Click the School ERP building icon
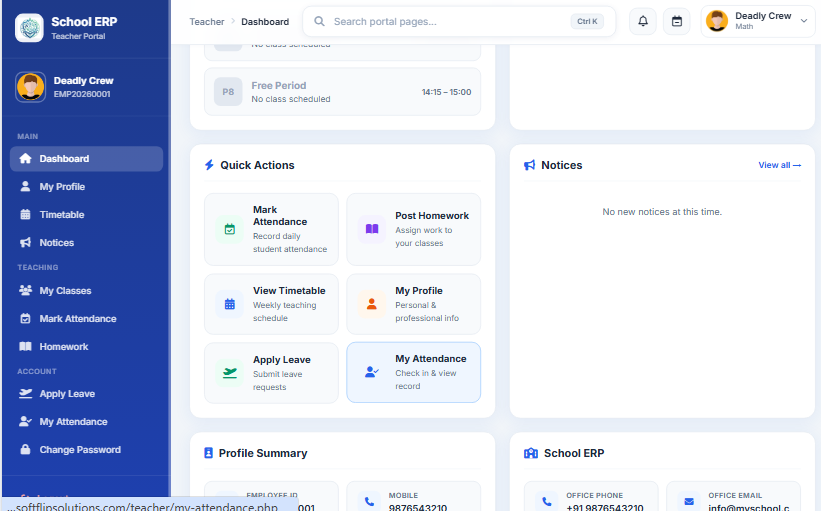821x511 pixels. coord(531,453)
